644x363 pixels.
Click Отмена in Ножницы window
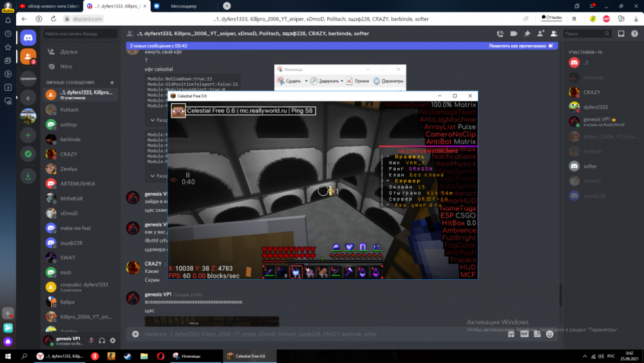coord(357,81)
